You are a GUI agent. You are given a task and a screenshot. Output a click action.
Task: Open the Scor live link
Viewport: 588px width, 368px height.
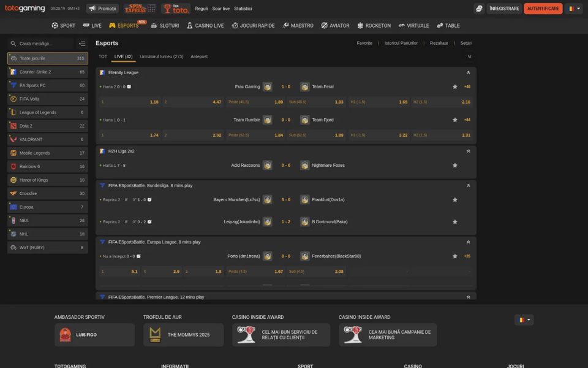(x=221, y=9)
